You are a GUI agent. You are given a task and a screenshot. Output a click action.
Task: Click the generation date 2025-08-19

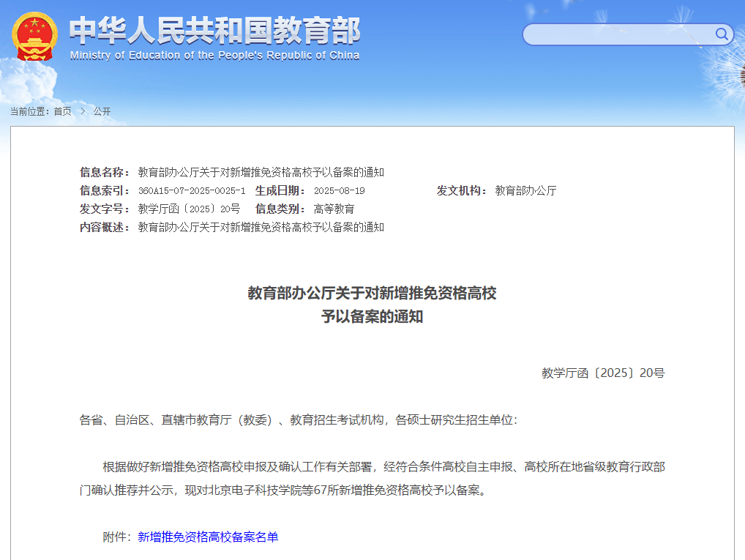point(340,190)
